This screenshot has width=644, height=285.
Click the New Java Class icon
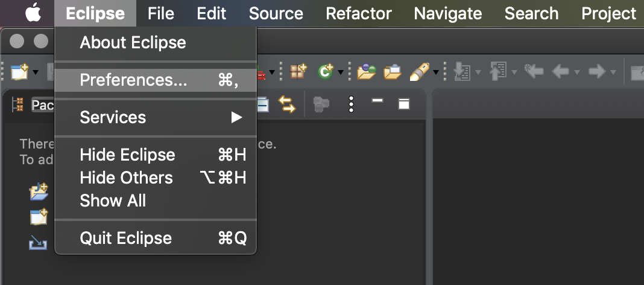[x=326, y=72]
